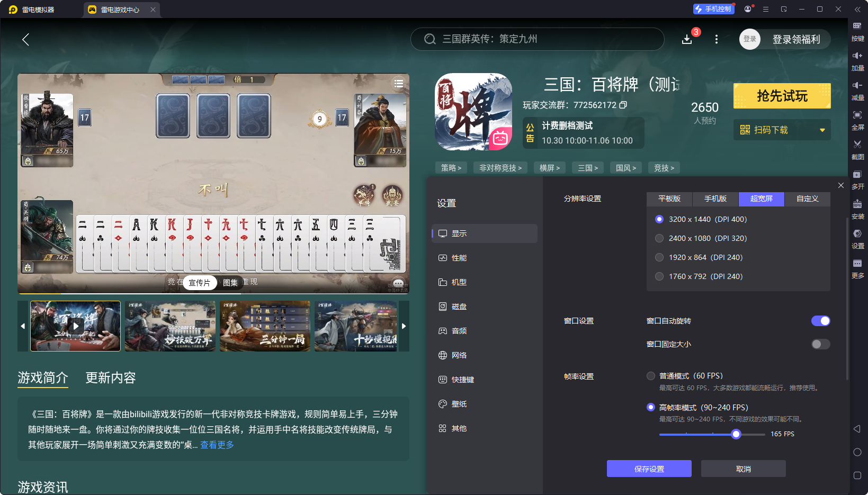Close the settings dialog
The width and height of the screenshot is (868, 495).
[x=841, y=185]
